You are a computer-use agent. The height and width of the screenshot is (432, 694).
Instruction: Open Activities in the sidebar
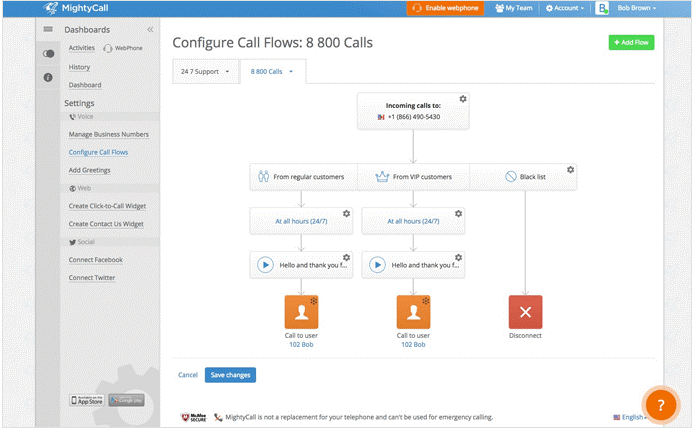point(81,47)
